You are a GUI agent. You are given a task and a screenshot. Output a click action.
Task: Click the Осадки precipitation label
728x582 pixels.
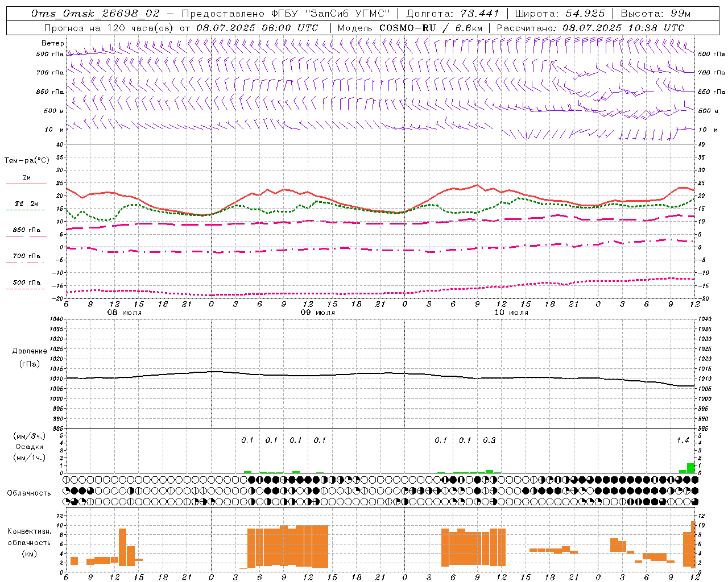click(30, 447)
